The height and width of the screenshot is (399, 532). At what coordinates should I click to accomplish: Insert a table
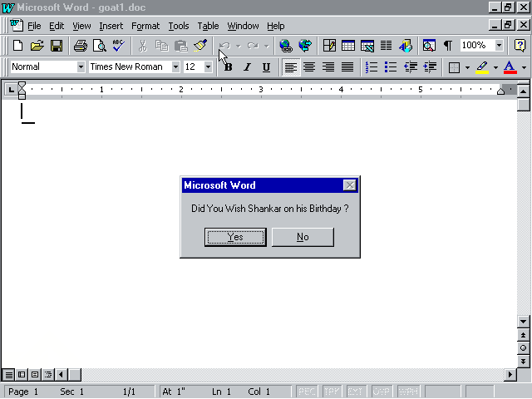[348, 46]
